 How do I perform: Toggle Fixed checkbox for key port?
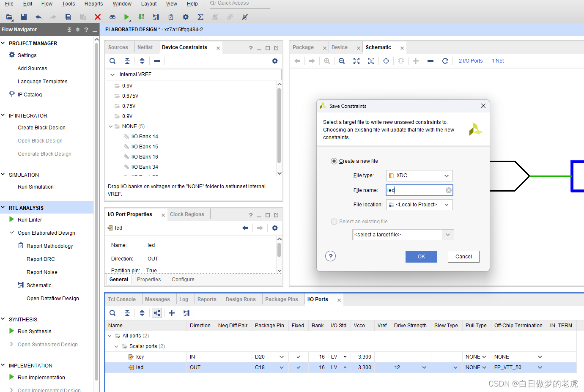point(299,357)
